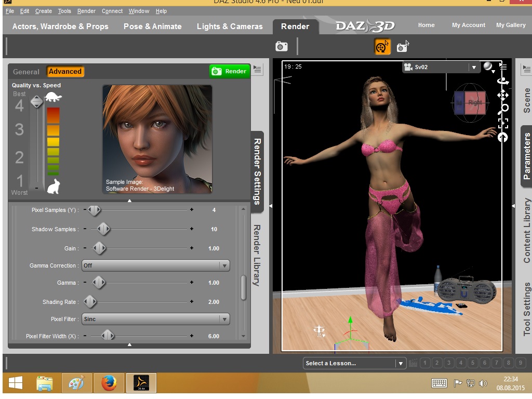
Task: Click the zoom magnifier control in the viewport
Action: (503, 109)
